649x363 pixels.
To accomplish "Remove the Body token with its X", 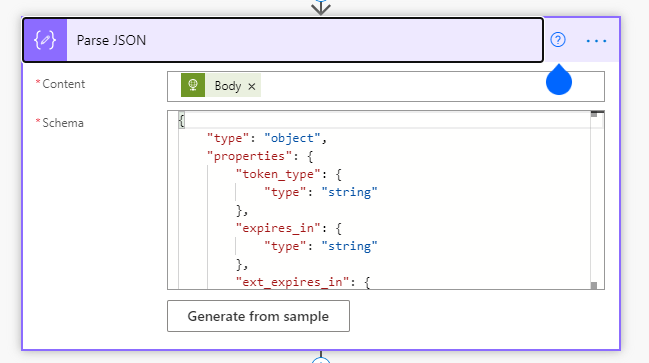I will point(252,86).
